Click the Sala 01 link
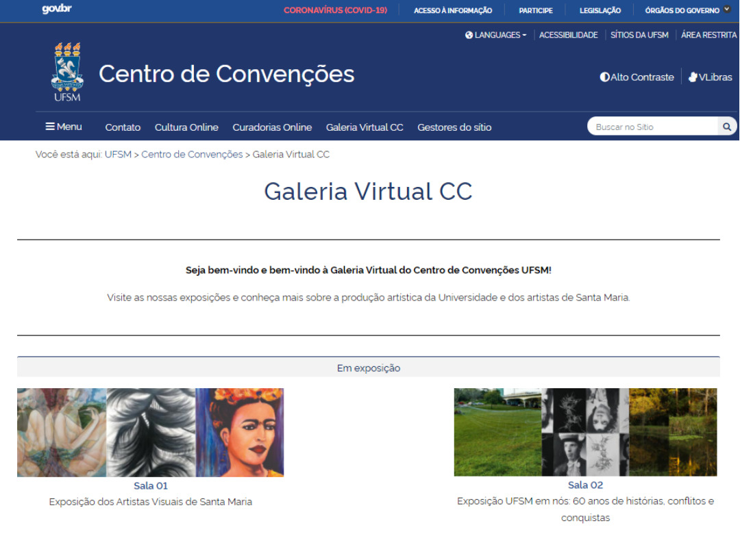Image resolution: width=740 pixels, height=560 pixels. (151, 485)
